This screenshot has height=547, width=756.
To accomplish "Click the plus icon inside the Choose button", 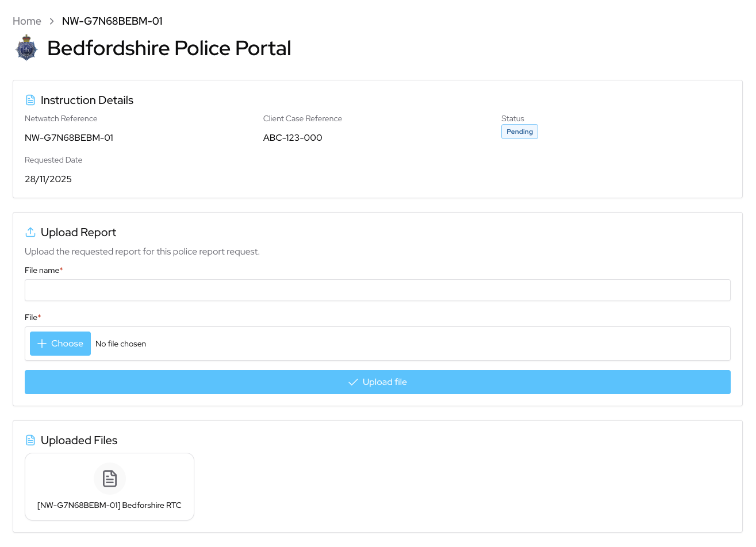I will point(41,343).
